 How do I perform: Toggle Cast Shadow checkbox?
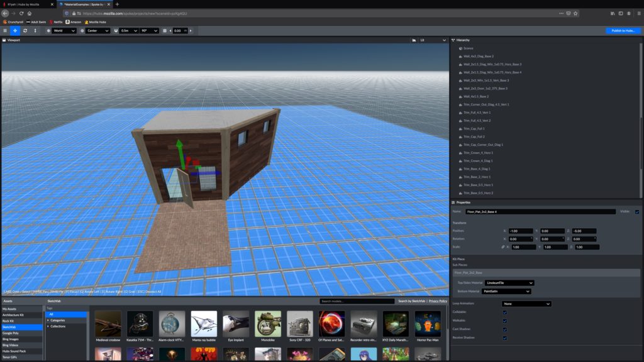pos(505,329)
